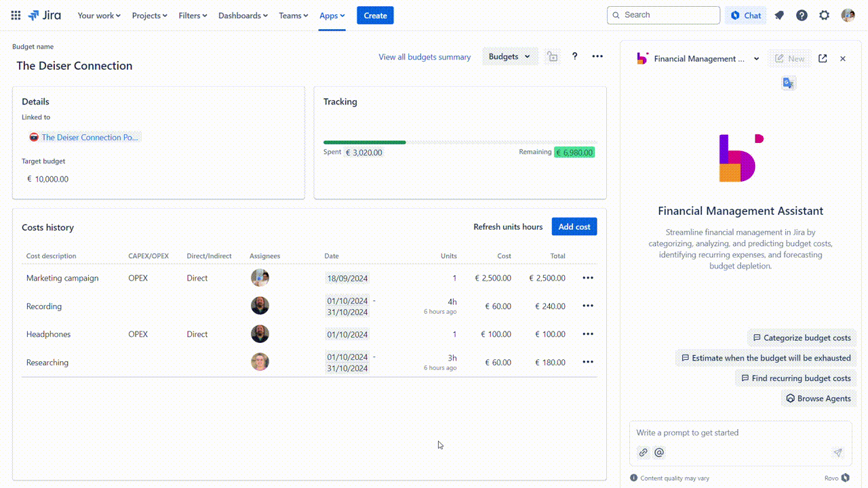Viewport: 868px width, 488px height.
Task: Open the settings gear icon
Action: click(824, 15)
